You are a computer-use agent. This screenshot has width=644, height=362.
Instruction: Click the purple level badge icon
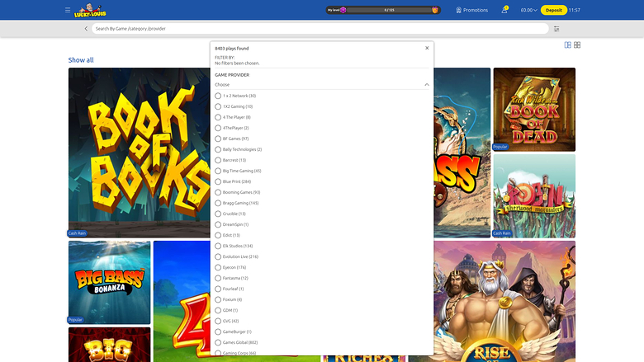point(343,10)
